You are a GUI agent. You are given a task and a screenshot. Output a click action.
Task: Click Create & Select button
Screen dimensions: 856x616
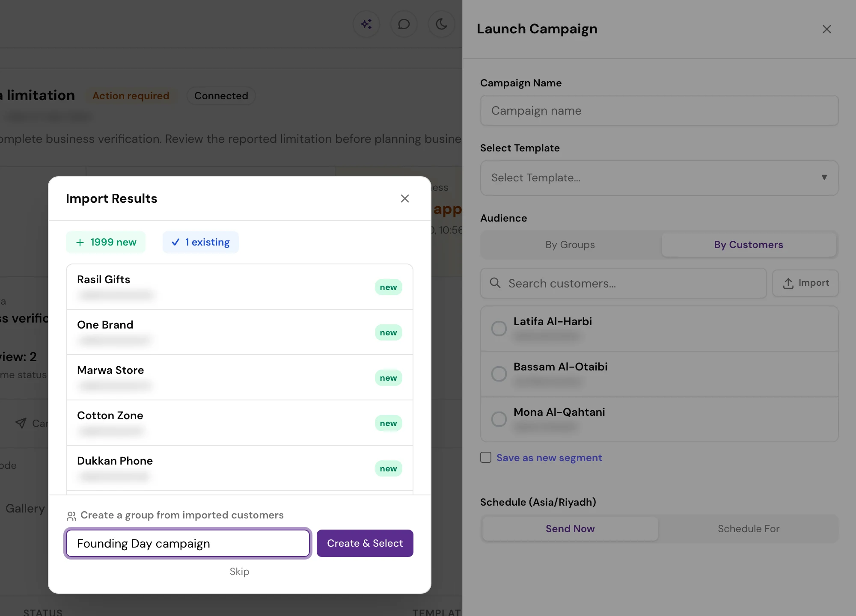[x=365, y=543]
